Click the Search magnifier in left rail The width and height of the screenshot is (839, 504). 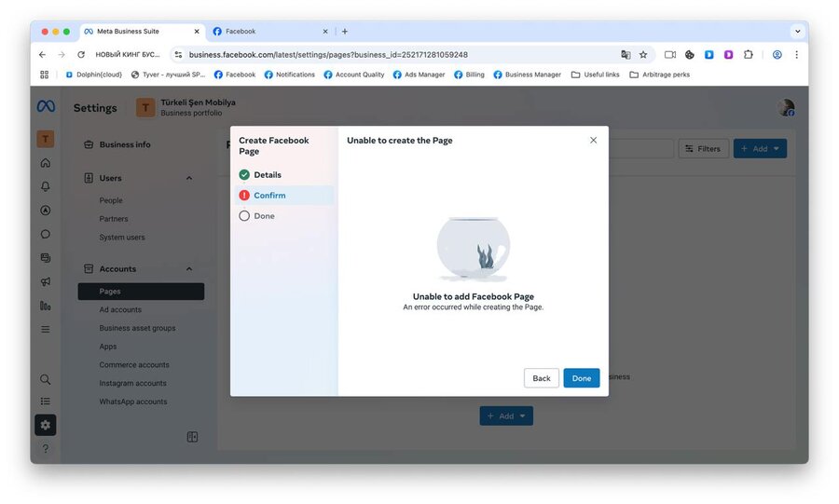[x=45, y=379]
